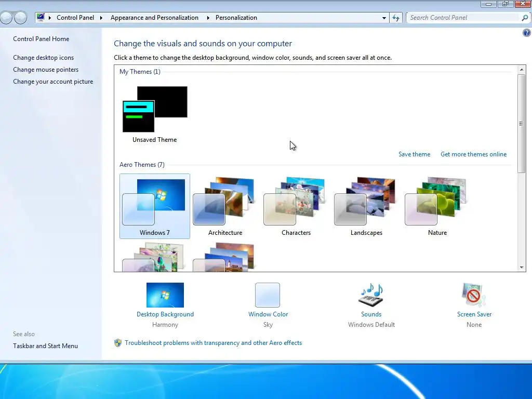Apply the Architecture theme
Image resolution: width=532 pixels, height=399 pixels.
pos(225,206)
